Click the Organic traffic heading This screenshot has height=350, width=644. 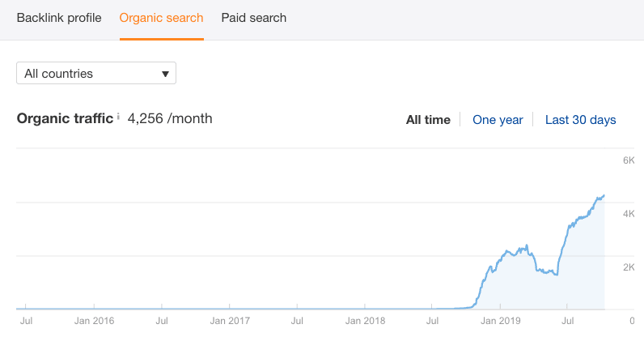65,119
